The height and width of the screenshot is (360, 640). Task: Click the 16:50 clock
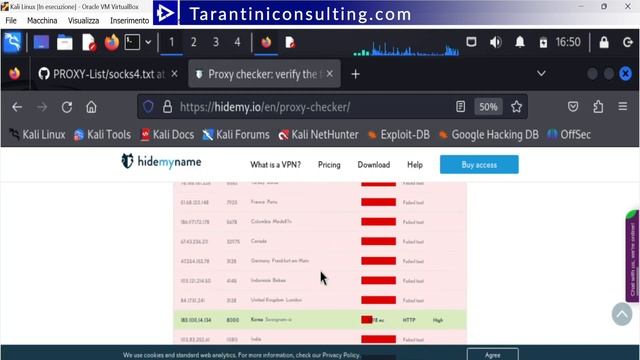click(568, 42)
